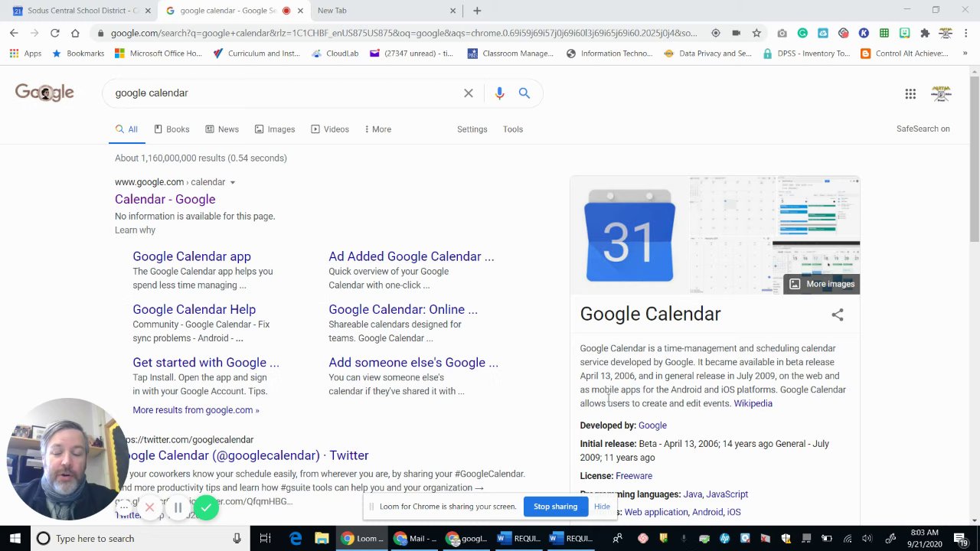Screen dimensions: 980x551
Task: Open search Tools
Action: pyautogui.click(x=513, y=129)
